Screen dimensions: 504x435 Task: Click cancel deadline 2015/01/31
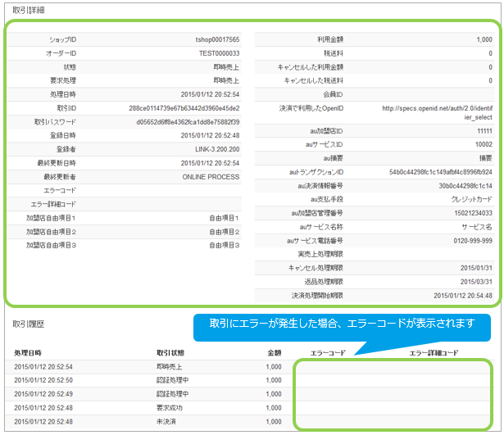[476, 268]
